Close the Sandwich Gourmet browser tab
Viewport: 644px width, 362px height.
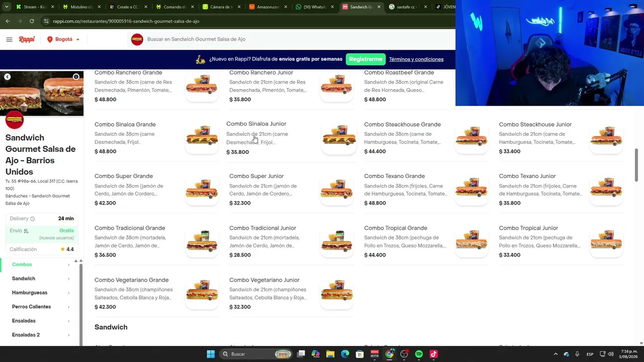(x=379, y=7)
